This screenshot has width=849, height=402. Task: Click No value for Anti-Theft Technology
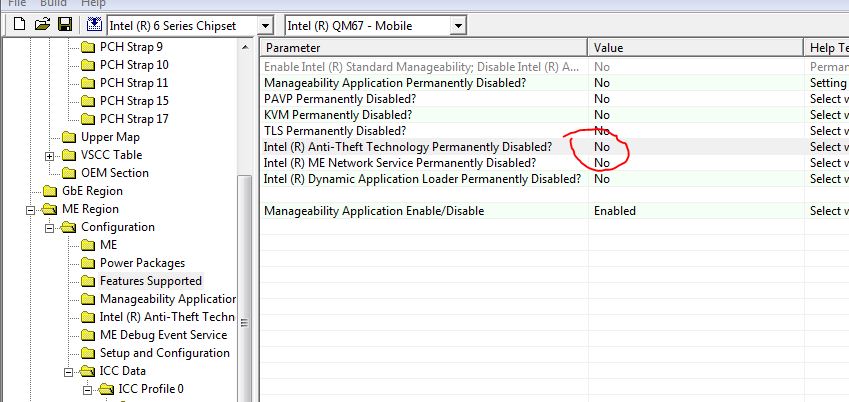(602, 147)
